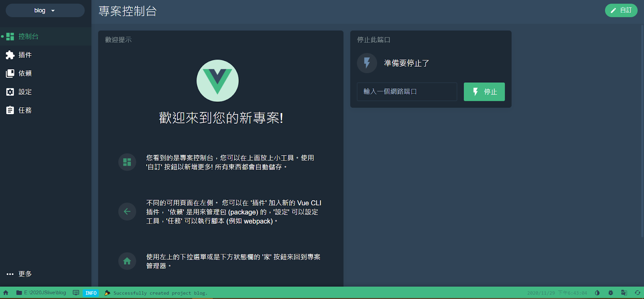Toggle the log console icon in status bar
The height and width of the screenshot is (299, 644).
pyautogui.click(x=76, y=293)
